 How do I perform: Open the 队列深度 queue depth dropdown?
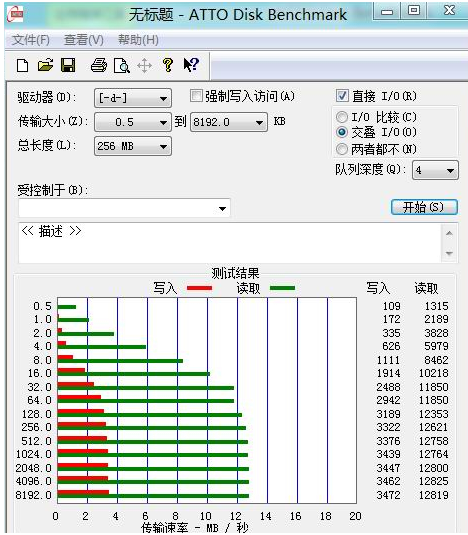(435, 170)
